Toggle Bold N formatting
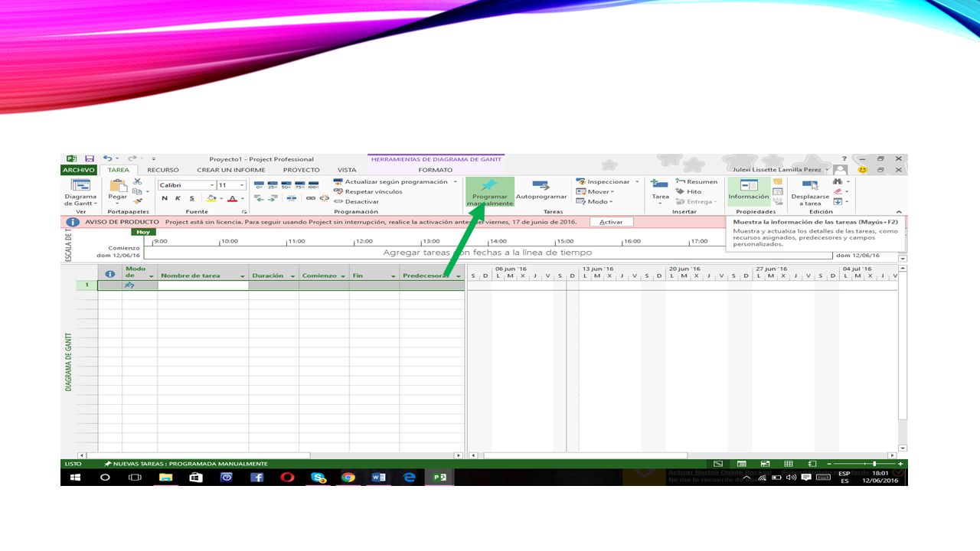The width and height of the screenshot is (980, 551). (165, 198)
